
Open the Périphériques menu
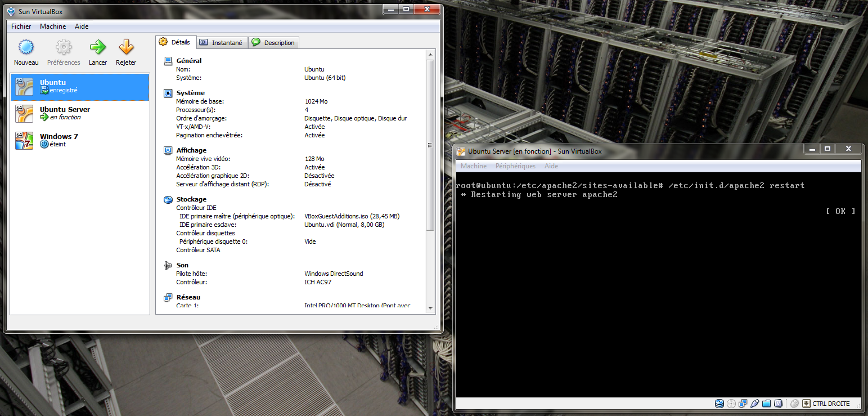pyautogui.click(x=515, y=166)
